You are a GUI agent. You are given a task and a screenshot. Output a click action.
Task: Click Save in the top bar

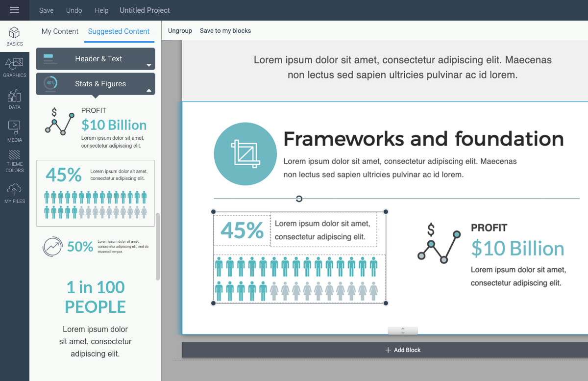(x=47, y=10)
